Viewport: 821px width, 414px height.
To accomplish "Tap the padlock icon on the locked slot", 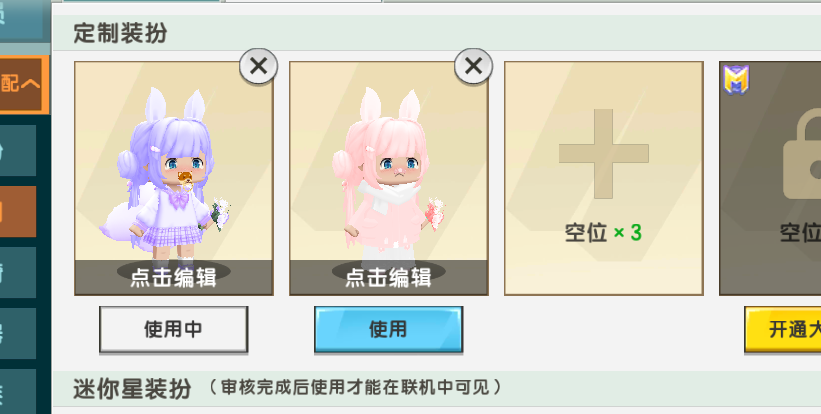I will pos(802,153).
